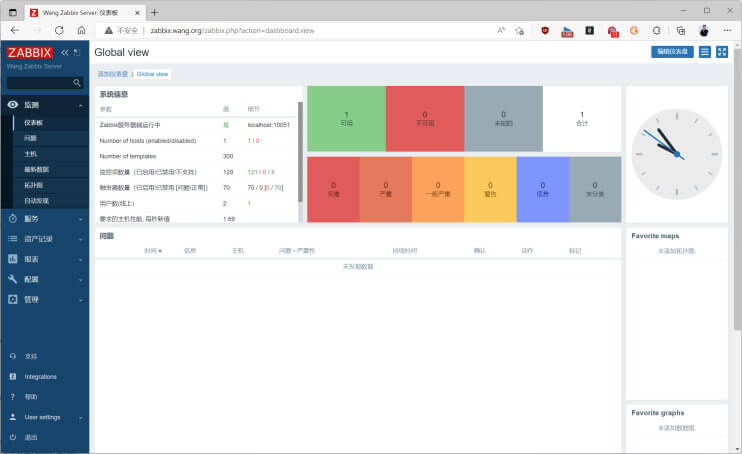Click the sidebar search magnifier icon

tap(77, 83)
